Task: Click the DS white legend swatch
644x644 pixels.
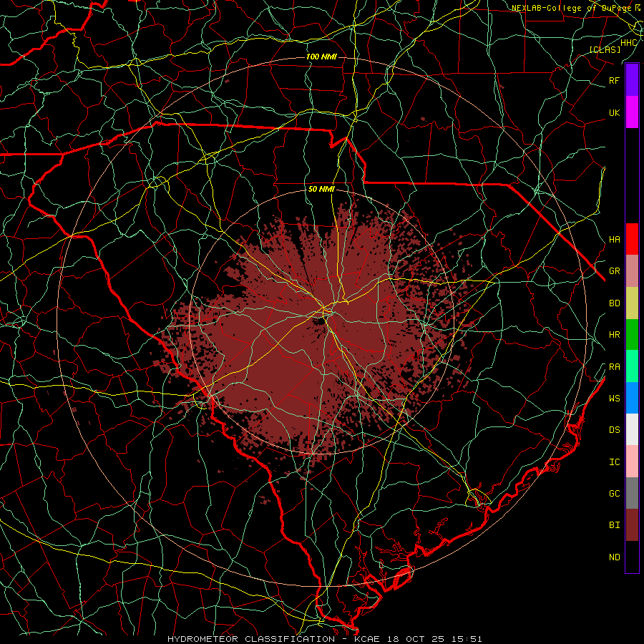Action: pyautogui.click(x=632, y=429)
